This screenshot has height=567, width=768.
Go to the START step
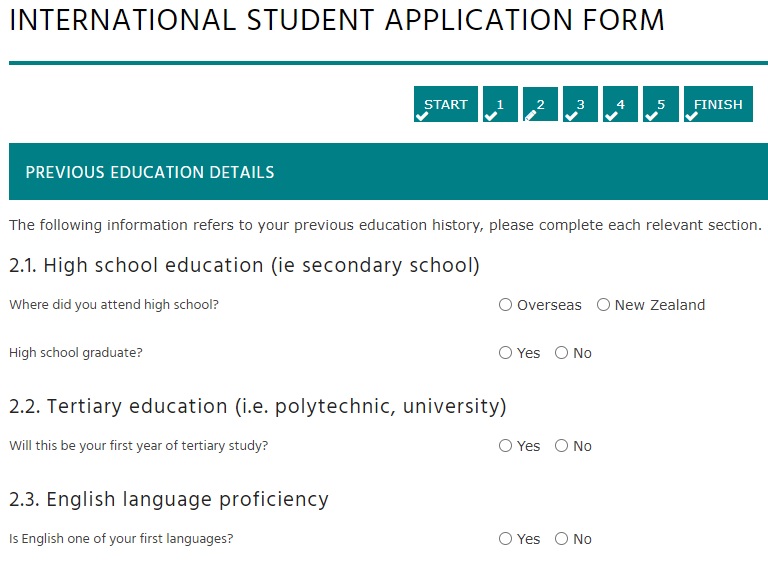[x=445, y=105]
